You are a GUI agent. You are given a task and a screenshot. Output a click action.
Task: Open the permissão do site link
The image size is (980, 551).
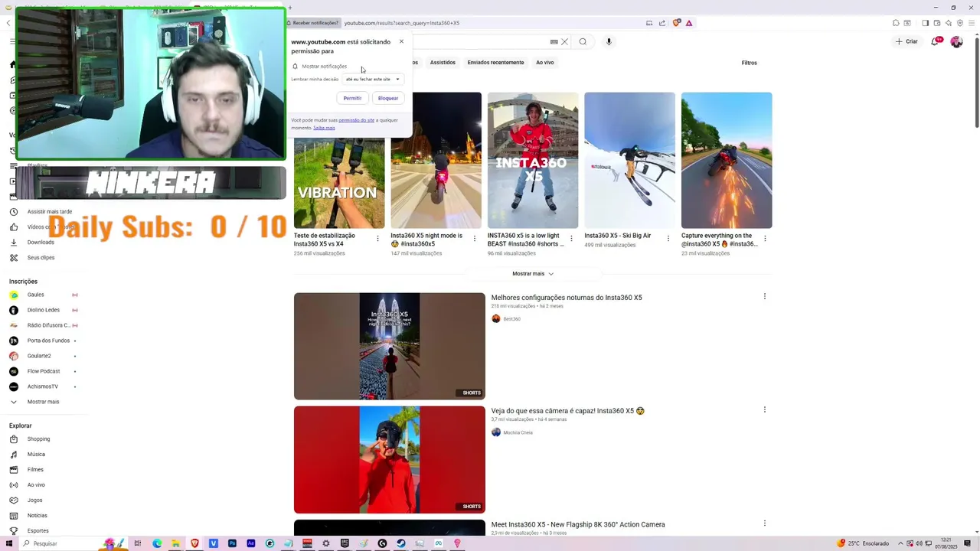click(x=357, y=120)
